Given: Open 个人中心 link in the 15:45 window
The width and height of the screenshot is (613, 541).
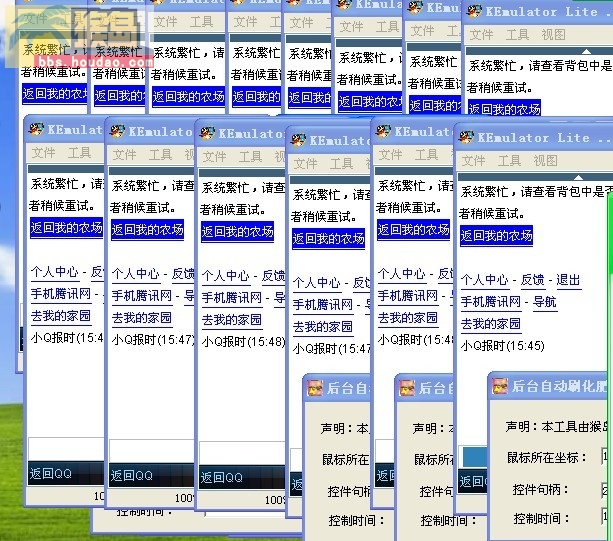Looking at the screenshot, I should tap(484, 279).
